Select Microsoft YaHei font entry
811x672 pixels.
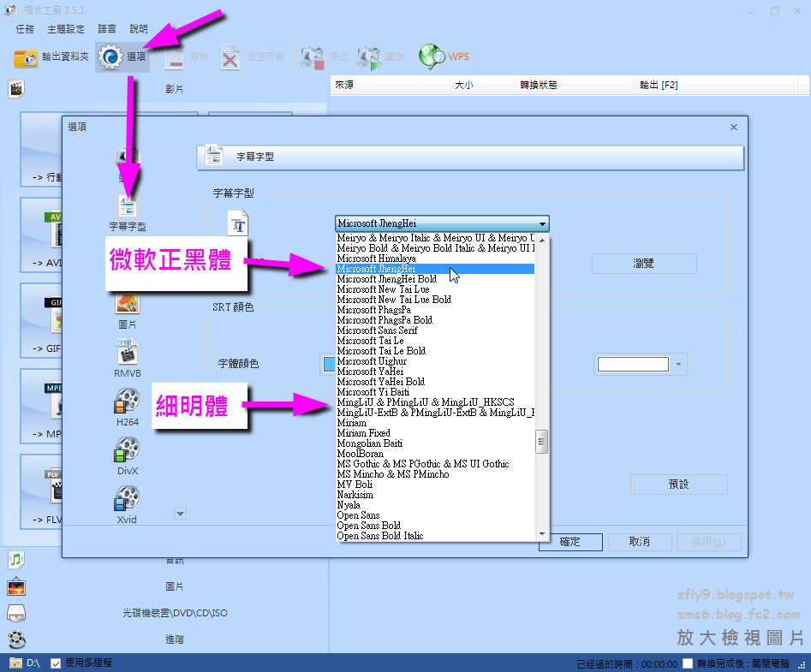[435, 372]
